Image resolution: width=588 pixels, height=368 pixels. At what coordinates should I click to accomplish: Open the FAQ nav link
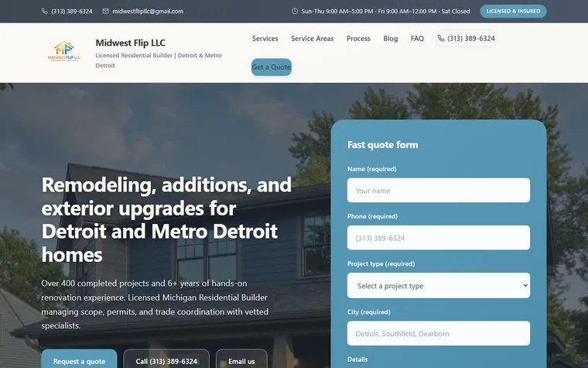coord(417,38)
